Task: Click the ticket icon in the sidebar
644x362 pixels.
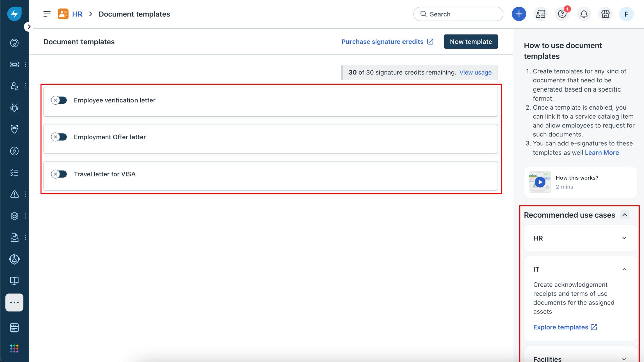Action: pos(14,64)
